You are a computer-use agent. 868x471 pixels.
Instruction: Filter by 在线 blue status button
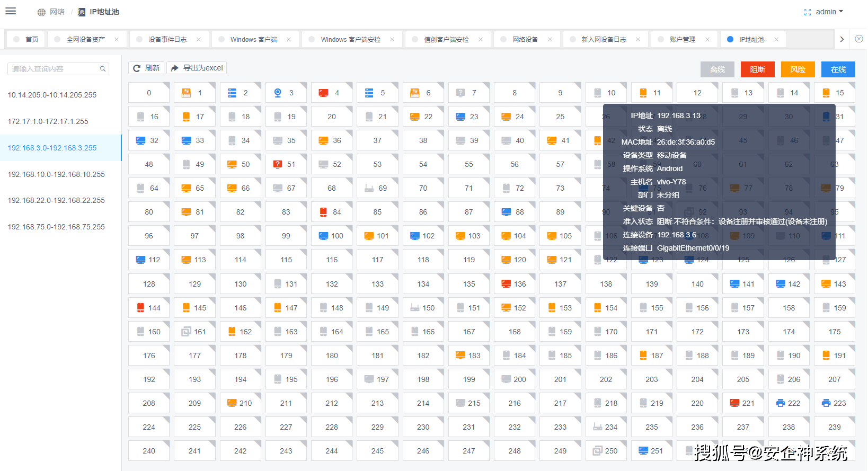[x=838, y=69]
